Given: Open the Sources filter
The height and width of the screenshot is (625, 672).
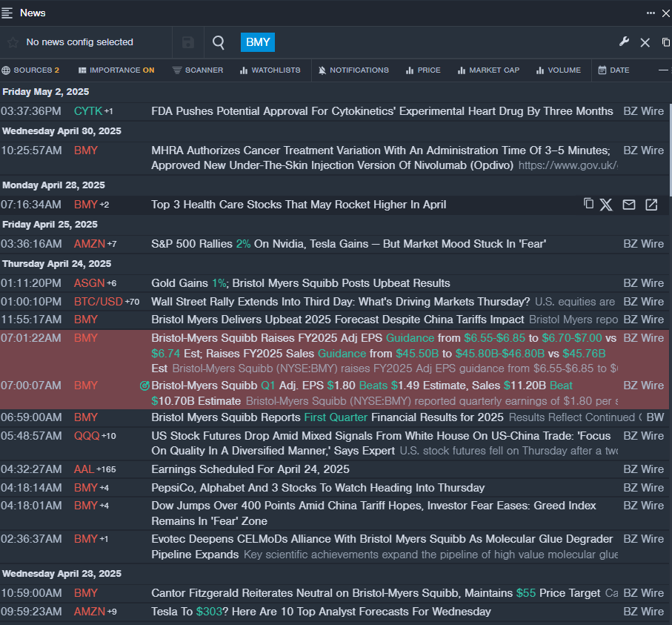Looking at the screenshot, I should pos(30,70).
